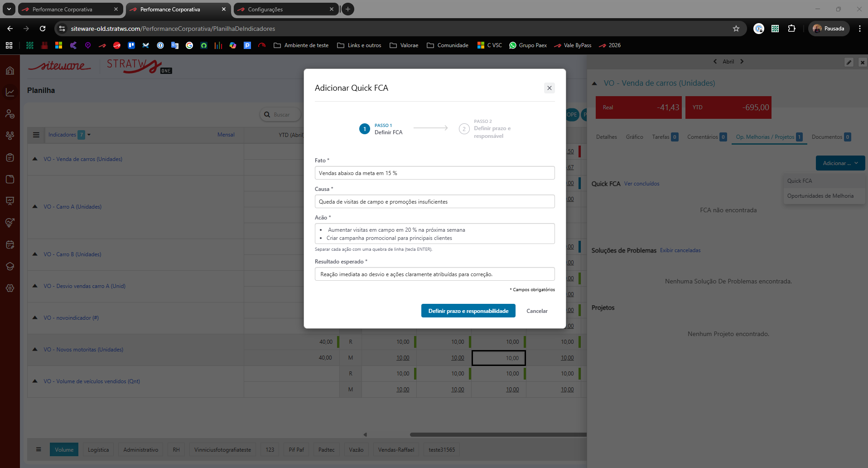This screenshot has height=468, width=868.
Task: Go to previous month with left chevron
Action: [715, 62]
